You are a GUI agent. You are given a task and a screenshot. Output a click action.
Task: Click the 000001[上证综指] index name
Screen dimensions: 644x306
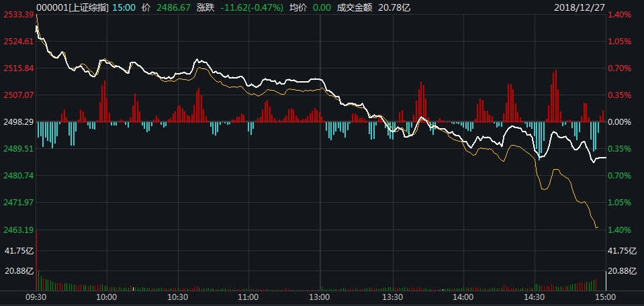click(71, 6)
